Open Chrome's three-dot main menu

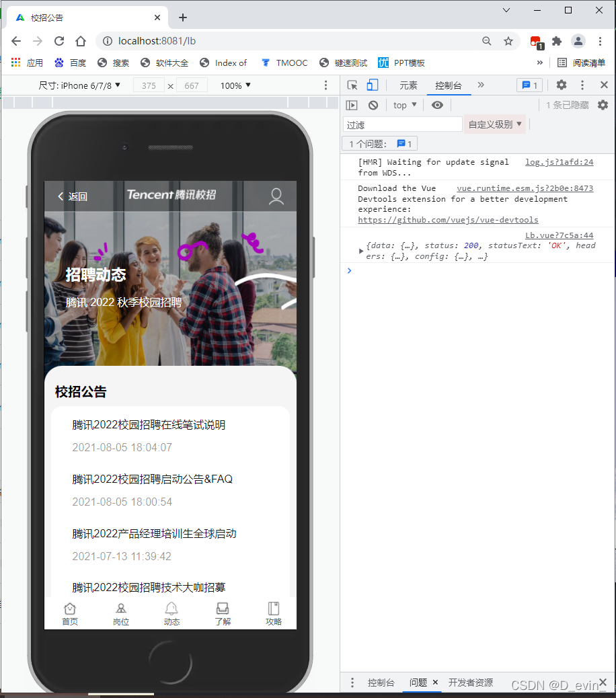[600, 41]
